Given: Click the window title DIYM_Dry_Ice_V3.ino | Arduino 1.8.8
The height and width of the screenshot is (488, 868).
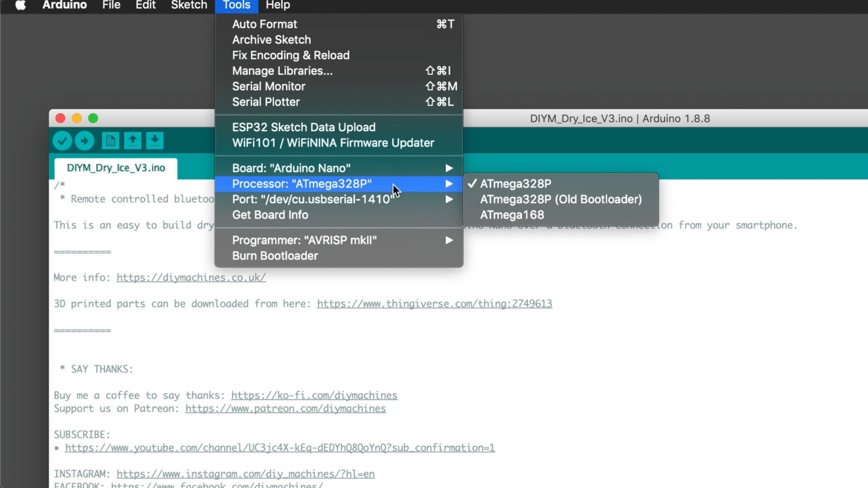Looking at the screenshot, I should point(620,119).
